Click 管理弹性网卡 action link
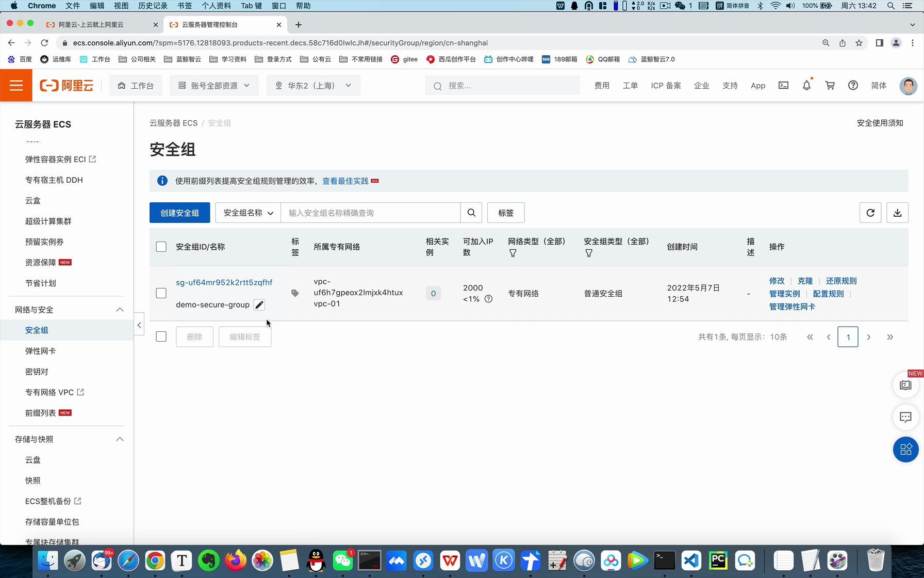Image resolution: width=924 pixels, height=578 pixels. coord(792,307)
